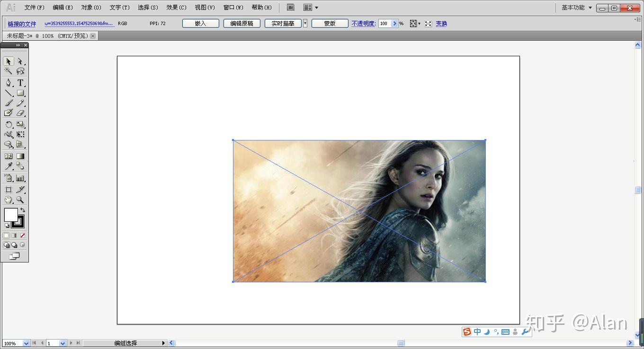Pick the Magic Wand tool
This screenshot has height=349, width=644.
8,71
